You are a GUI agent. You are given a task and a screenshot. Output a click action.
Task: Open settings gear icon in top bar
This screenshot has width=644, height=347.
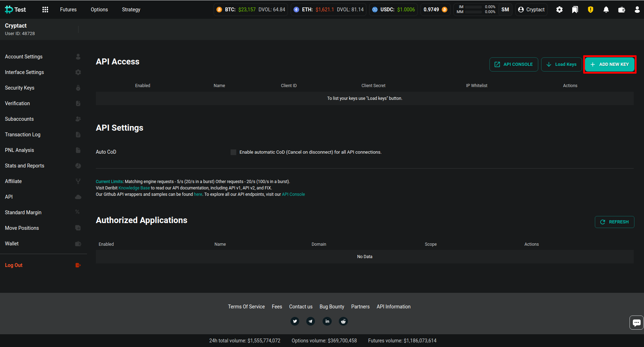(559, 10)
